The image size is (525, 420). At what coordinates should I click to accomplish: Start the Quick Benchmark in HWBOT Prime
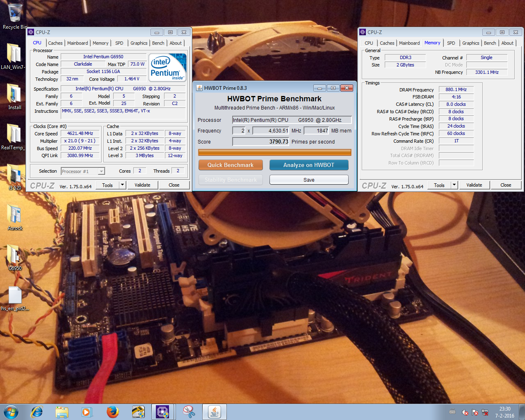[x=231, y=165]
